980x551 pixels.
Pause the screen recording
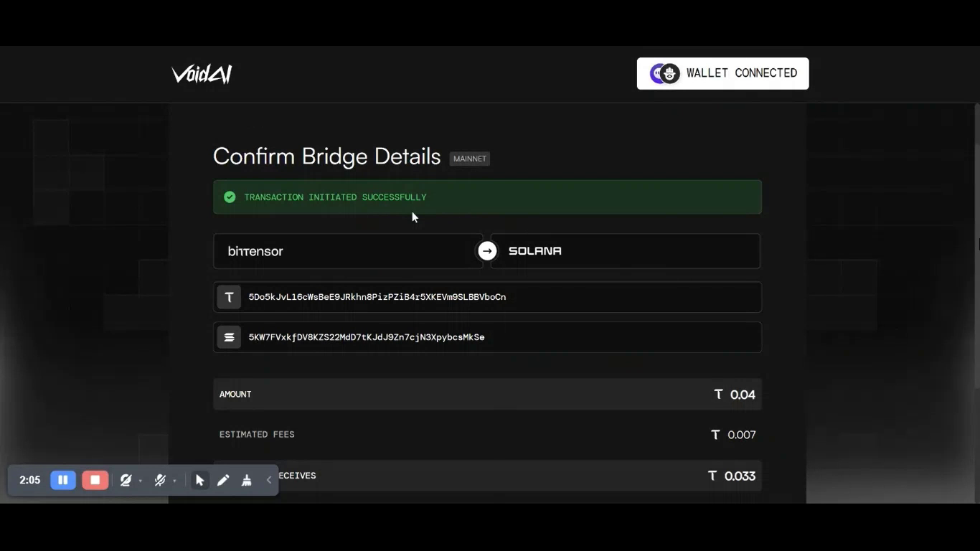[63, 480]
